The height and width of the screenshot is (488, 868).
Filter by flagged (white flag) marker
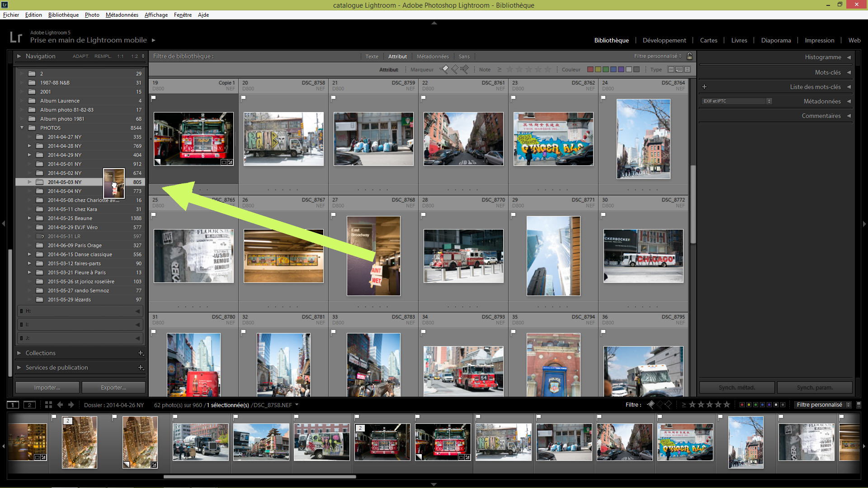(445, 69)
